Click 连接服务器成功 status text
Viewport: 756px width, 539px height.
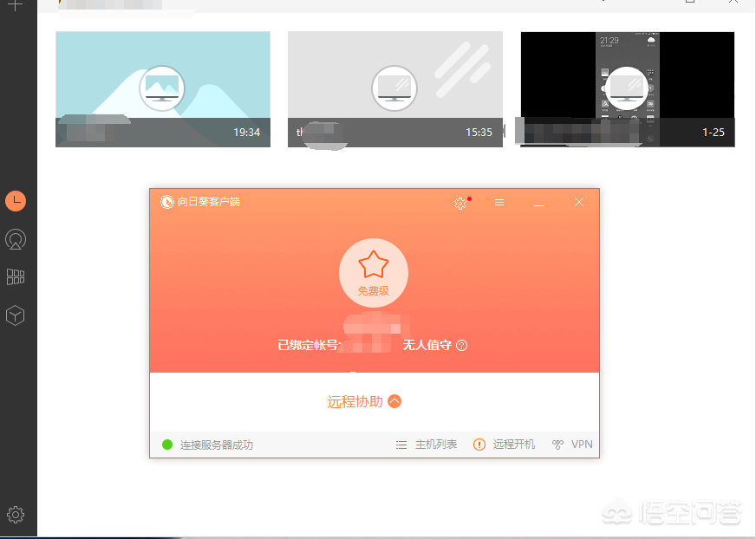pyautogui.click(x=217, y=445)
